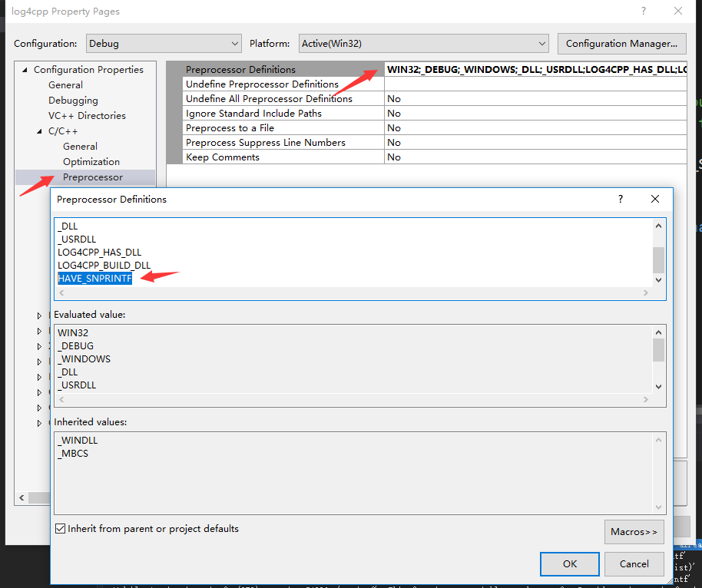Viewport: 702px width, 588px height.
Task: Select General under Configuration Properties
Action: click(65, 85)
